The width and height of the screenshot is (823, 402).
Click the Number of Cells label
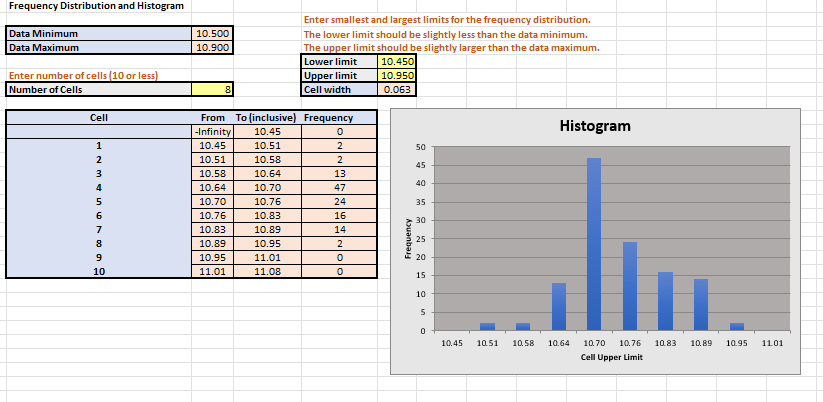pos(99,89)
